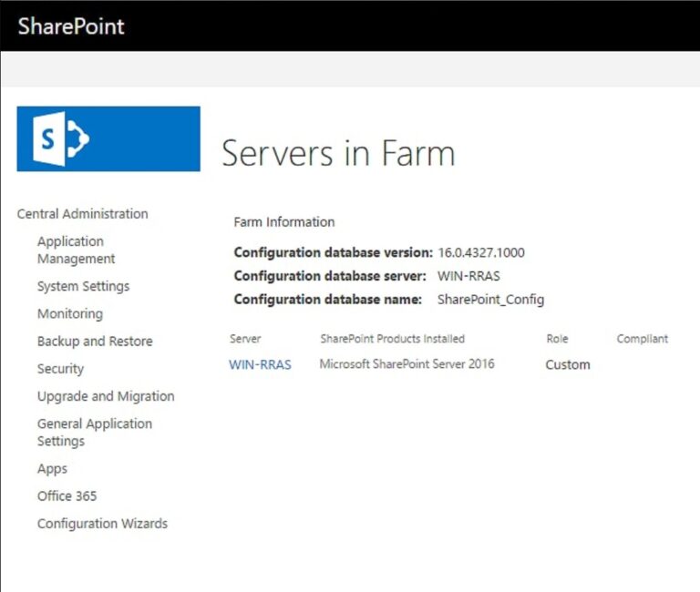Open Backup and Restore

[x=95, y=342]
